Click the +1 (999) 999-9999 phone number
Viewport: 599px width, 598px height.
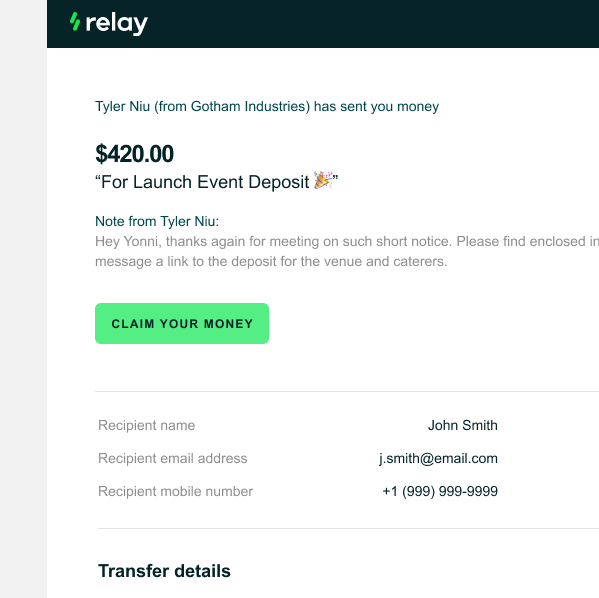pyautogui.click(x=440, y=491)
